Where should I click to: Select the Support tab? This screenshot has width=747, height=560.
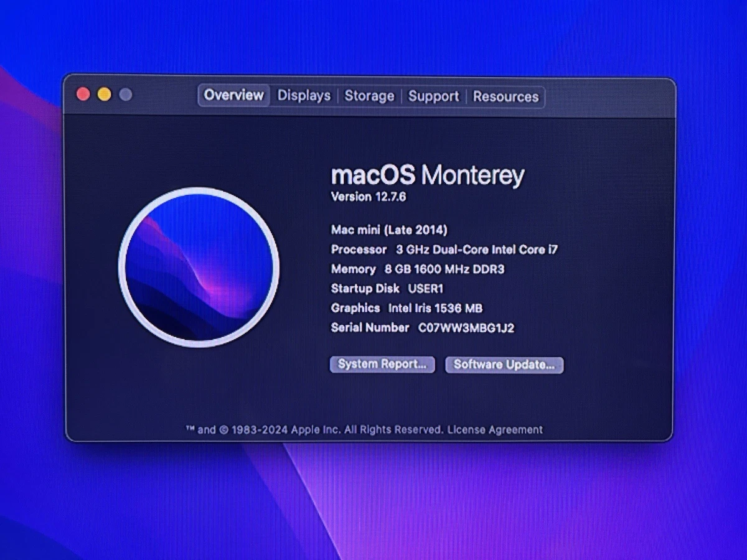click(x=433, y=96)
